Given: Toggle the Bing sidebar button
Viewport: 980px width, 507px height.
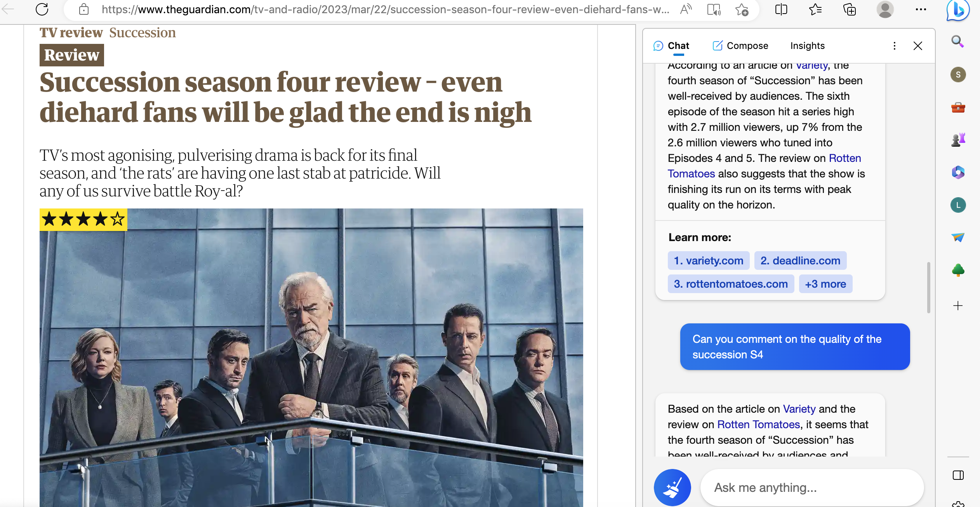Looking at the screenshot, I should (x=957, y=10).
